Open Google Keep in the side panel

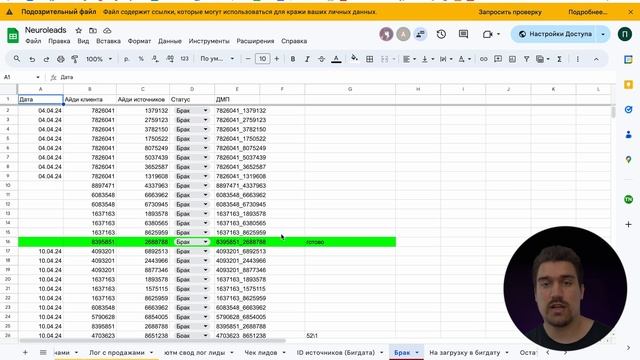point(629,84)
